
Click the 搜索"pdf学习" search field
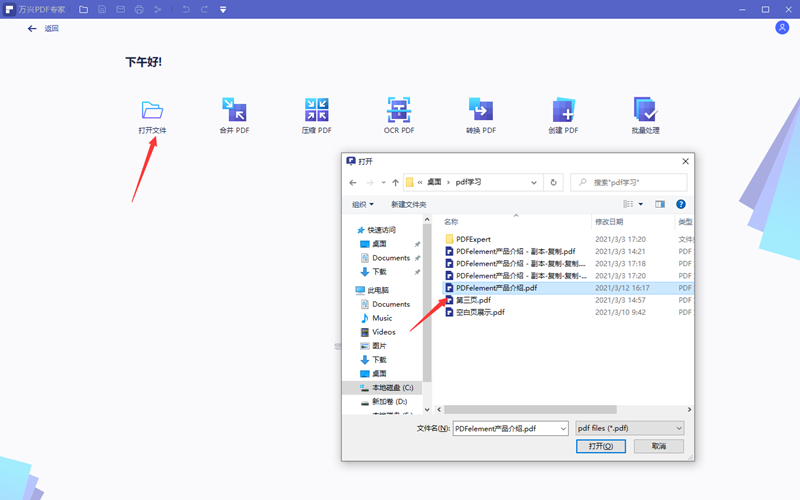pos(634,183)
